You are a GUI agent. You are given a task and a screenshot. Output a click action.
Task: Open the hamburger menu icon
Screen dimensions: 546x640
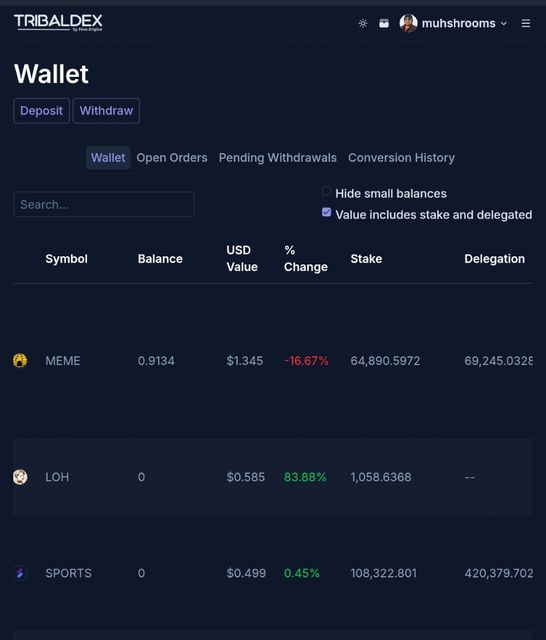[x=526, y=23]
